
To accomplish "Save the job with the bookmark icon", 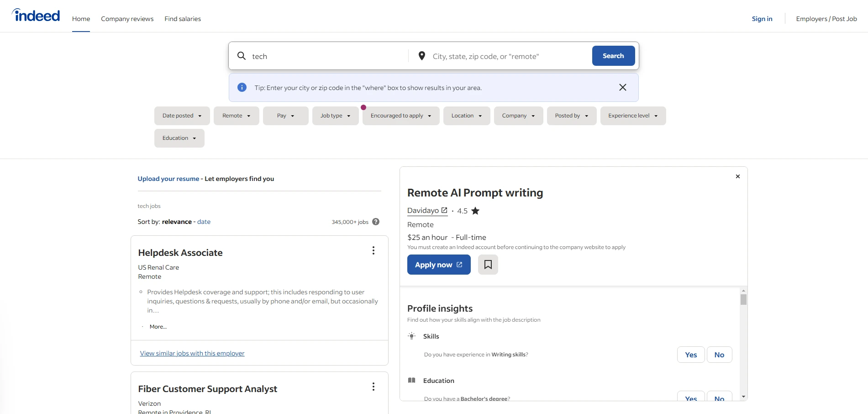I will [x=488, y=265].
